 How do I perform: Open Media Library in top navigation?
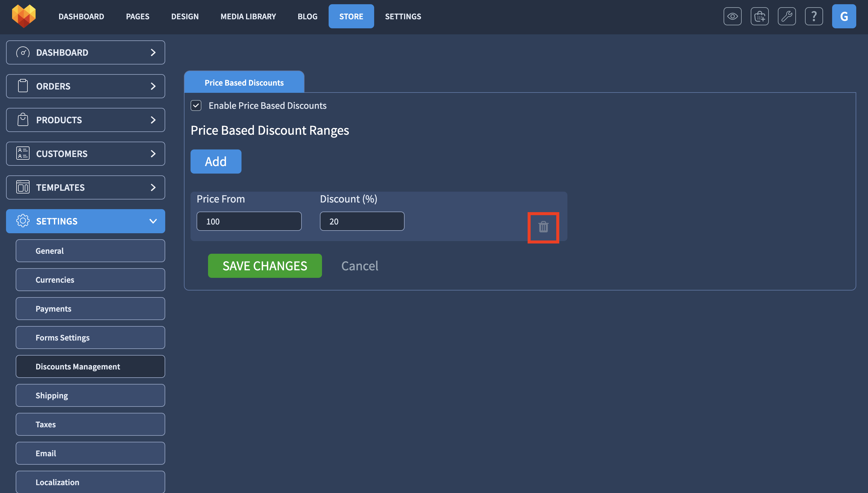pos(248,16)
